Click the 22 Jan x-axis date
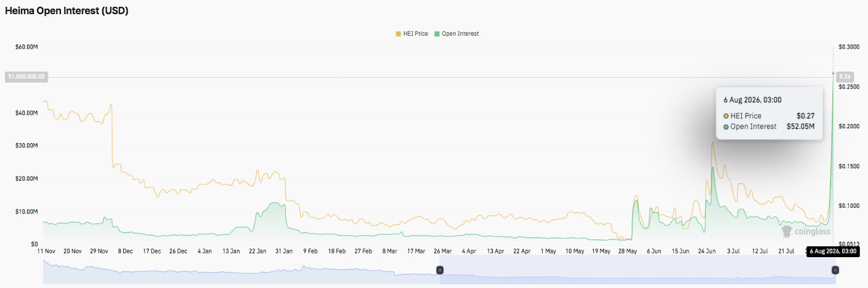The width and height of the screenshot is (868, 288). [258, 252]
